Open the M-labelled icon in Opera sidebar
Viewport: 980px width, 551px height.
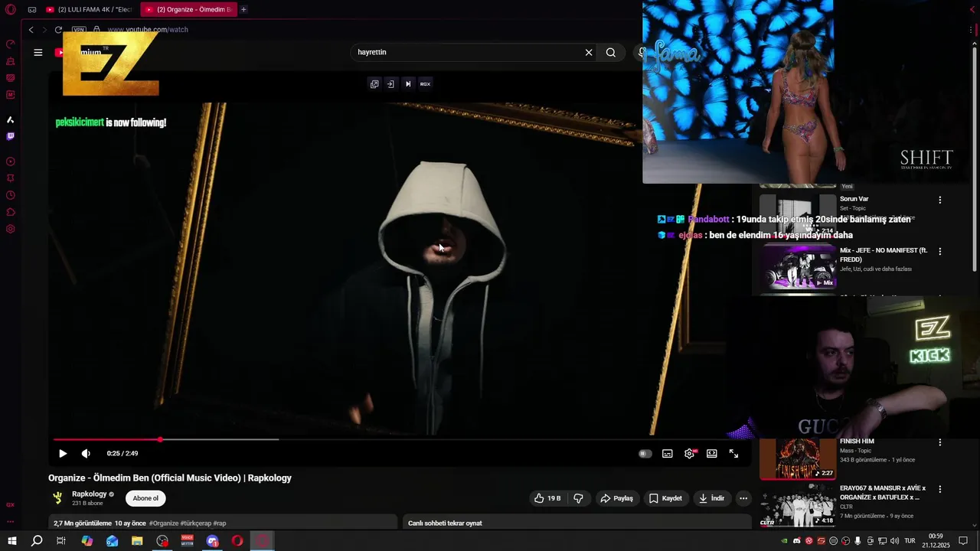(x=11, y=94)
